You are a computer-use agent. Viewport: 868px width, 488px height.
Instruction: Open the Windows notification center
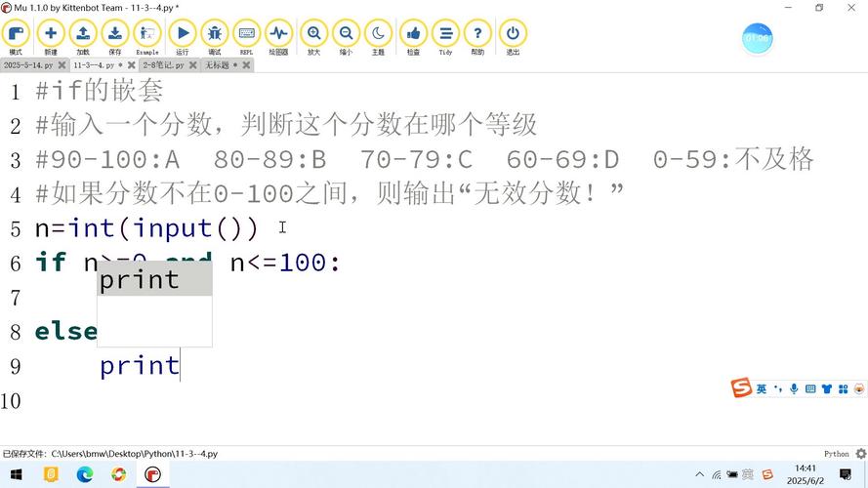click(x=846, y=474)
